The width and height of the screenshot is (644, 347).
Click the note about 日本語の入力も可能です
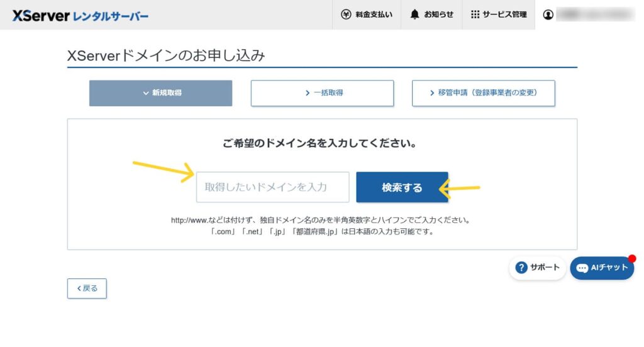[x=322, y=231]
